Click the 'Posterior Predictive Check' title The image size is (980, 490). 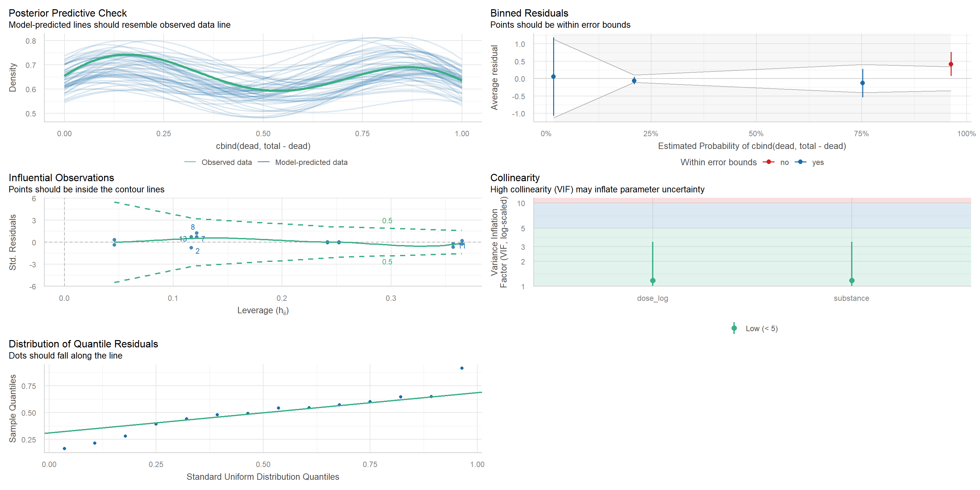67,13
